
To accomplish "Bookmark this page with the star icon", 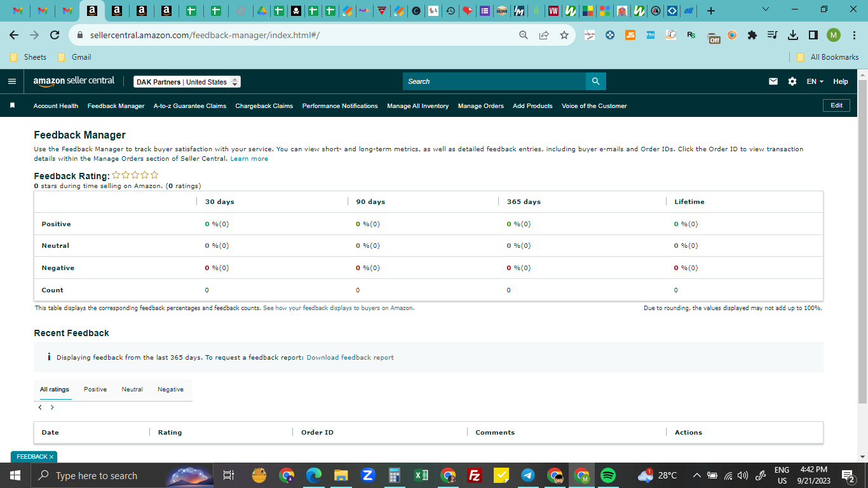I will [564, 35].
